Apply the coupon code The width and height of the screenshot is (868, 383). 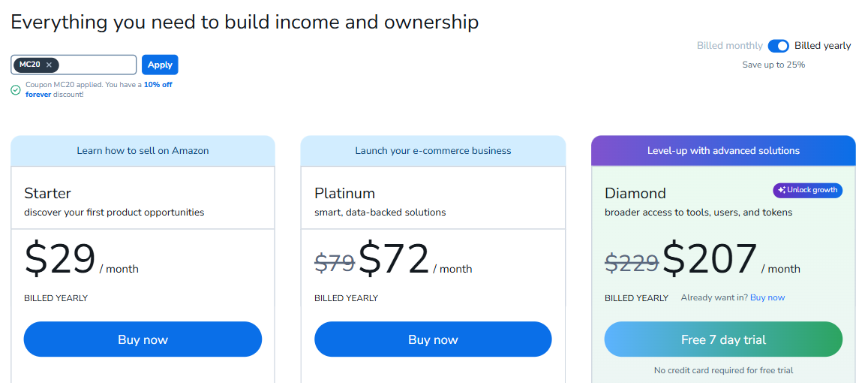click(x=160, y=65)
